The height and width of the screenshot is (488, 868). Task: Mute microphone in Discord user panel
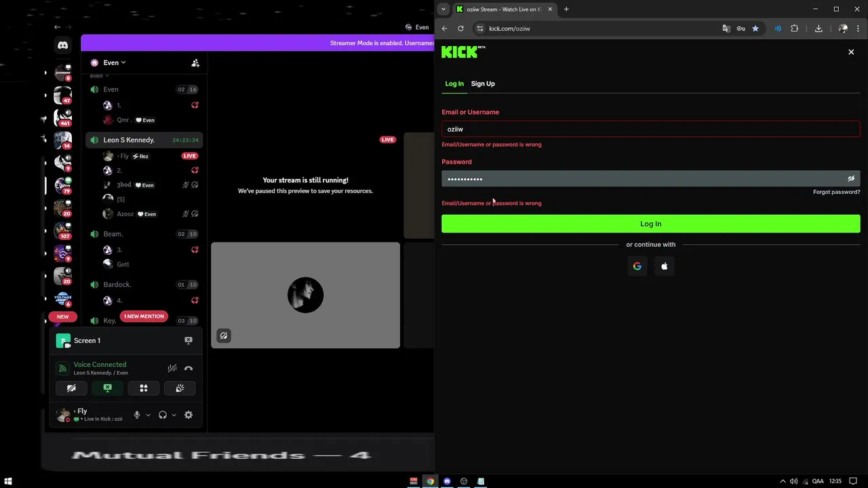137,415
